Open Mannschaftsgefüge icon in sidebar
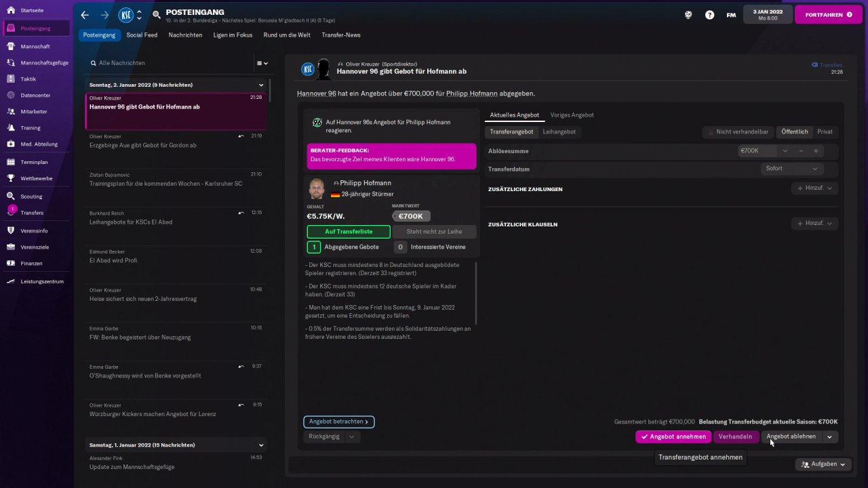Image resolution: width=868 pixels, height=488 pixels. (x=11, y=62)
